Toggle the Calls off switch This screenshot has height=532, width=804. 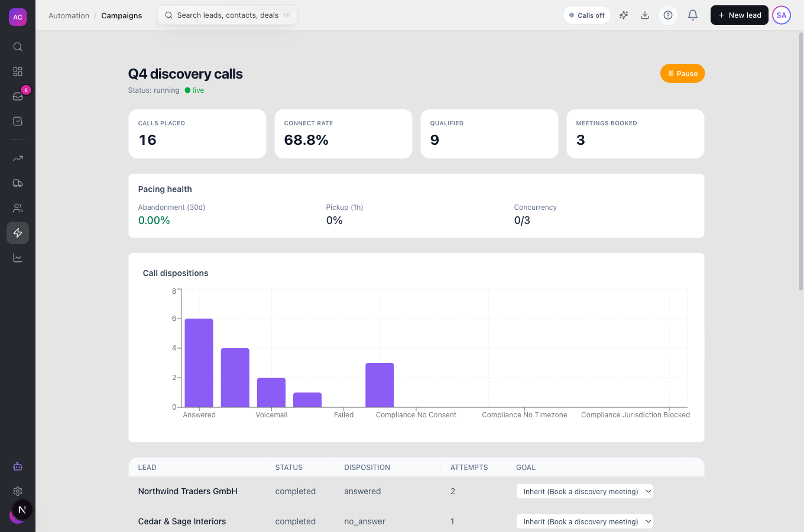(587, 15)
